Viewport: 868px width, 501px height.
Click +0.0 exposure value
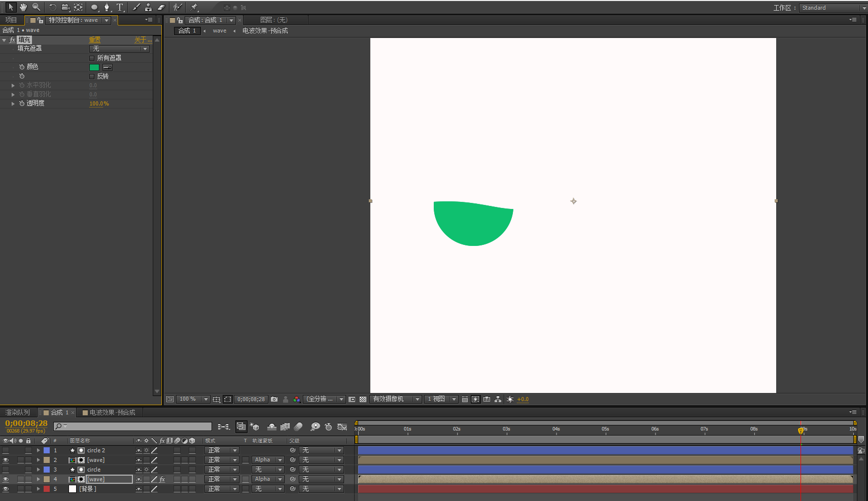[523, 399]
